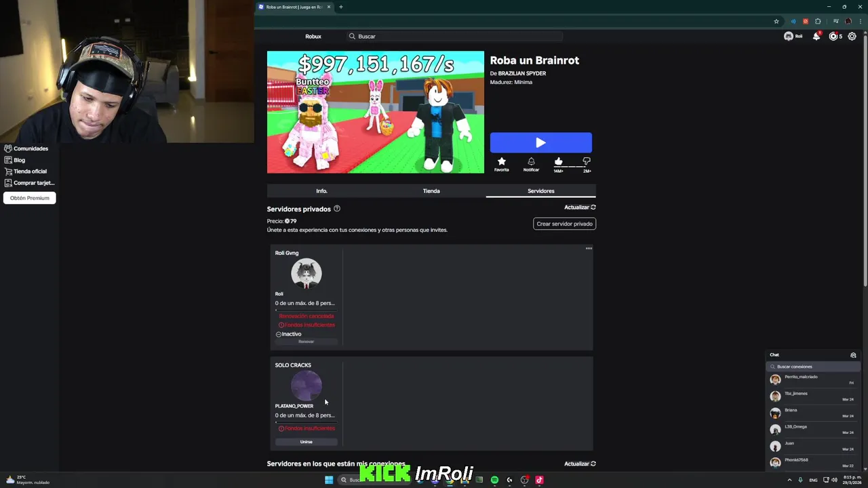The width and height of the screenshot is (868, 488).
Task: Focus the Roblox Buscar search field
Action: [454, 37]
